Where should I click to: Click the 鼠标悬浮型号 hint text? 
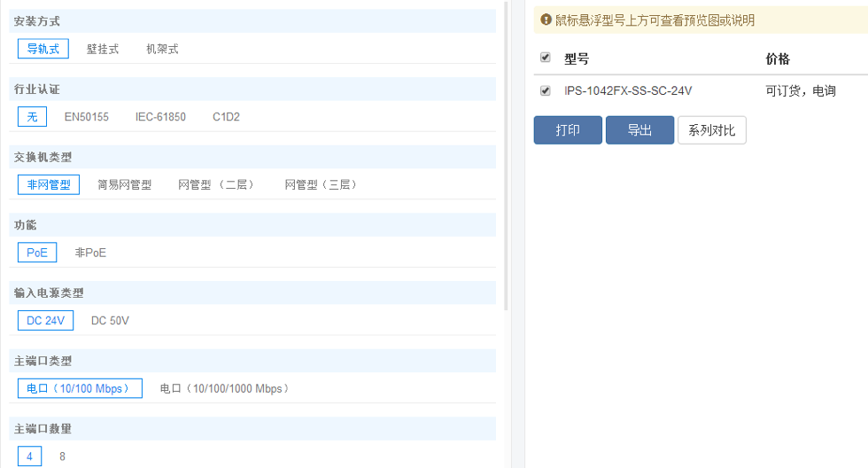[655, 20]
